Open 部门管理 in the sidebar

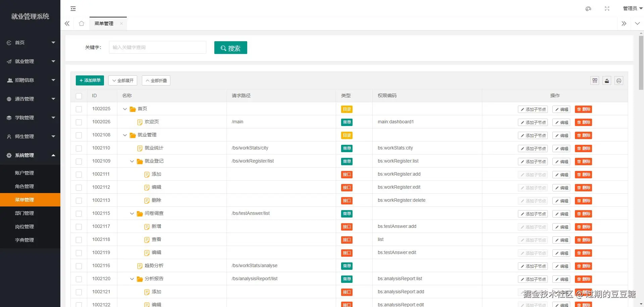coord(30,213)
